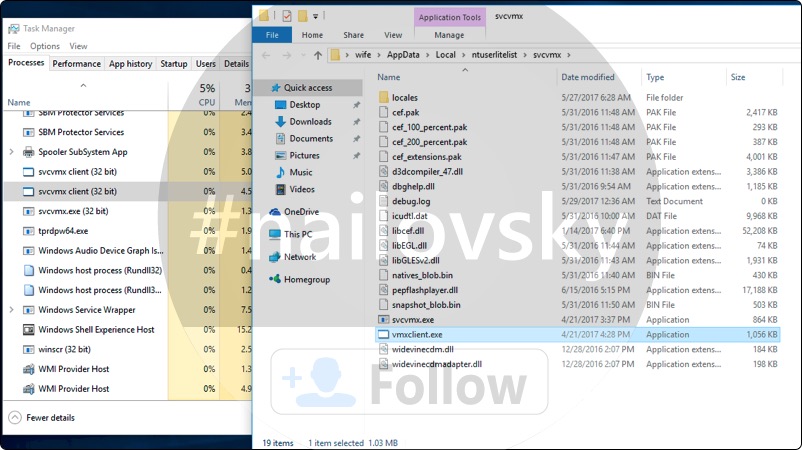Select the tprdpw64.exe process icon

point(29,231)
